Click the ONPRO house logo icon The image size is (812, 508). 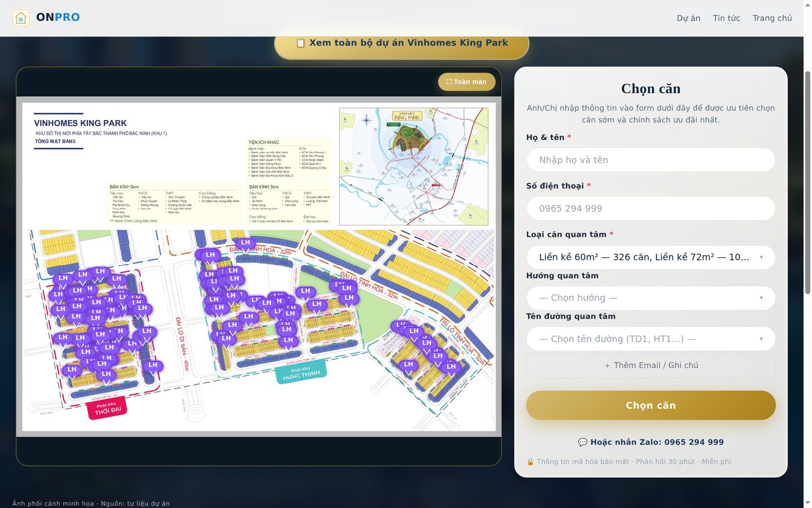[x=21, y=18]
